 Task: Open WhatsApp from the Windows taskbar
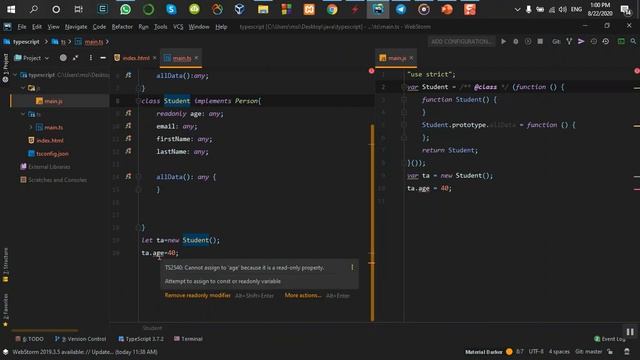[126, 9]
